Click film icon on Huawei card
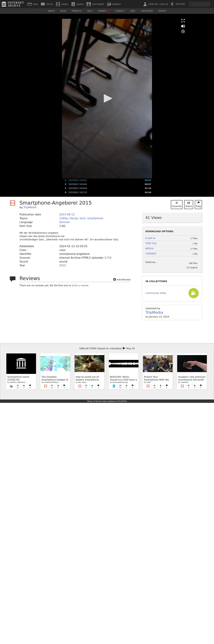This screenshot has height=644, width=214. click(182, 386)
